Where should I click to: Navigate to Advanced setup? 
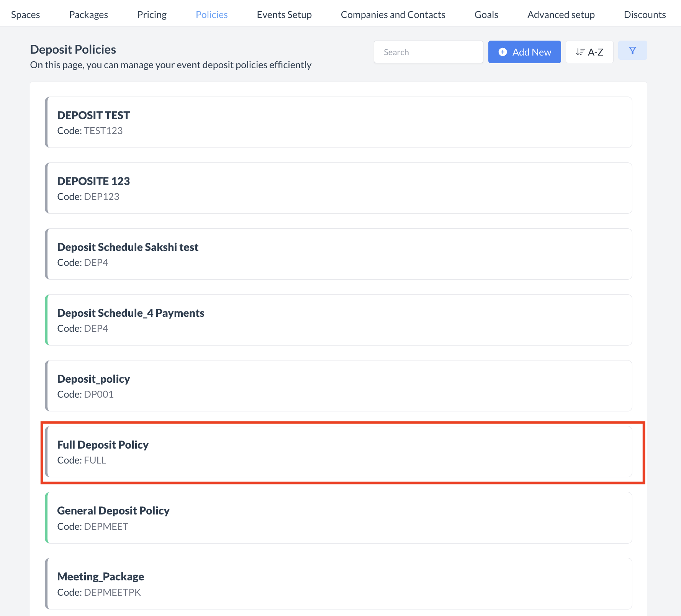(561, 14)
